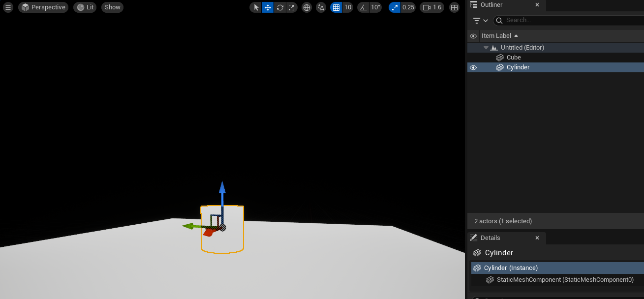Open the Outliner filter settings dropdown
Screen dimensions: 644x299
click(480, 20)
